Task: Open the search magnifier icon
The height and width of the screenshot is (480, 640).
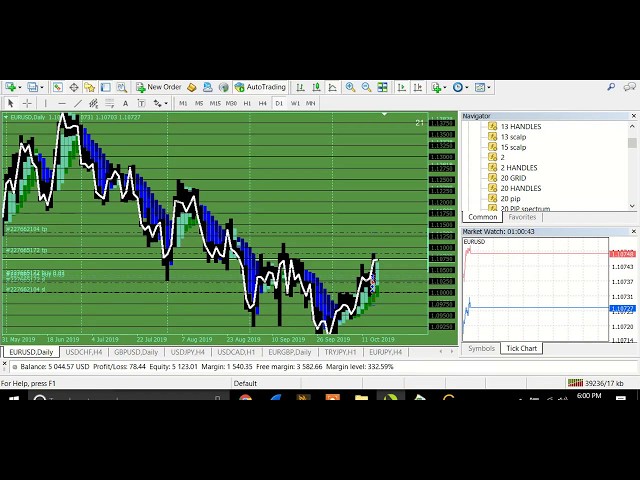Action: pos(611,88)
